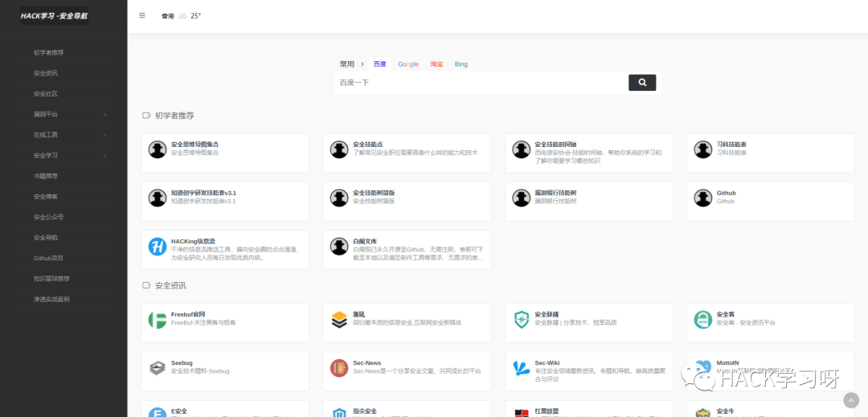Click the cloud weather icon
Screen dimensions: 868x417
[182, 16]
